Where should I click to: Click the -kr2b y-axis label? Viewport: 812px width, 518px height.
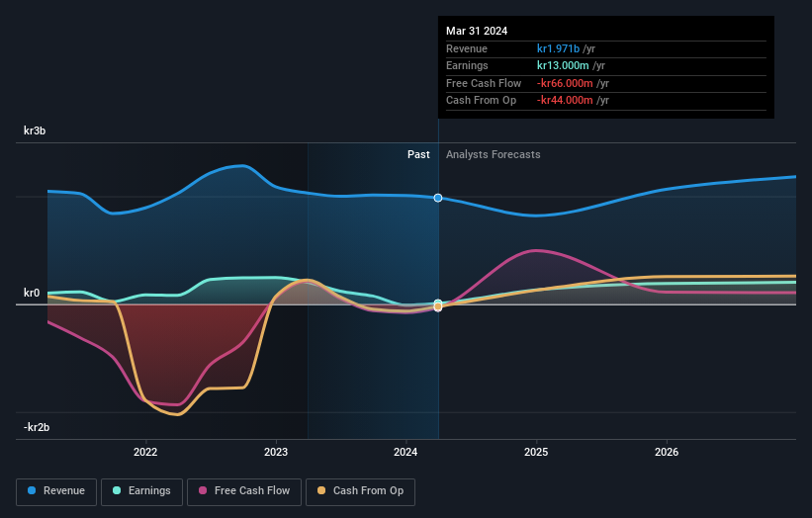[37, 427]
